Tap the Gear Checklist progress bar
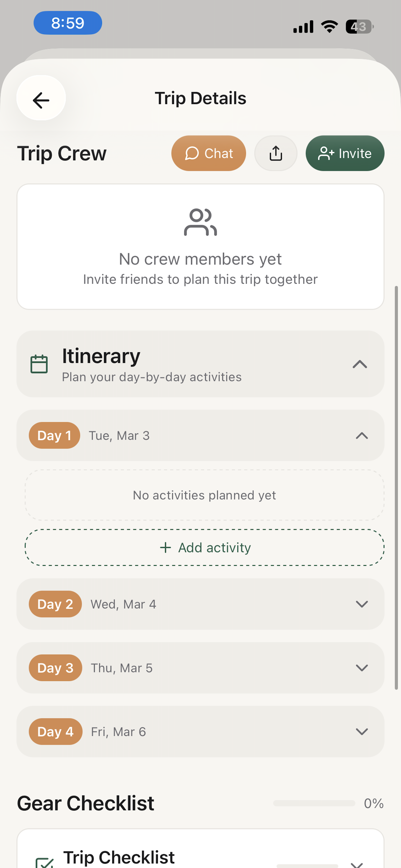The image size is (401, 868). [x=314, y=803]
